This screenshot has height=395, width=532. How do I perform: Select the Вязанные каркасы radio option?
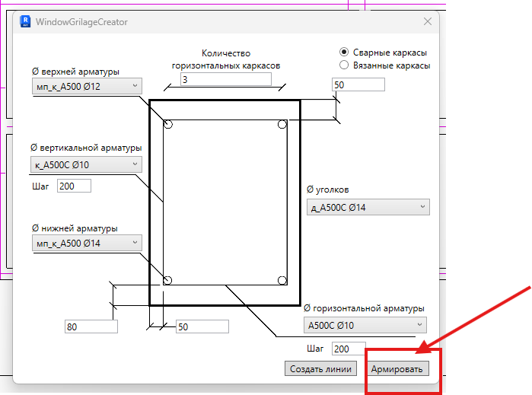pyautogui.click(x=344, y=65)
